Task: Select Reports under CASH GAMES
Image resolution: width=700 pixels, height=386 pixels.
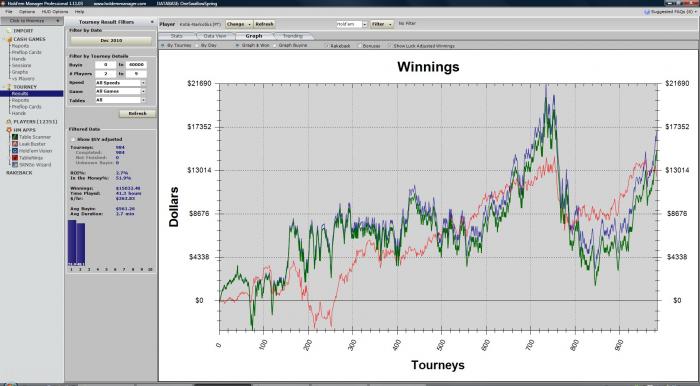Action: click(x=21, y=46)
